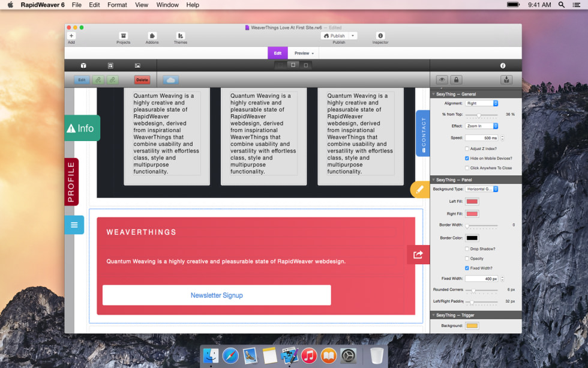Switch to the purple Edit mode tab
Screen dimensions: 588x368
click(x=277, y=53)
